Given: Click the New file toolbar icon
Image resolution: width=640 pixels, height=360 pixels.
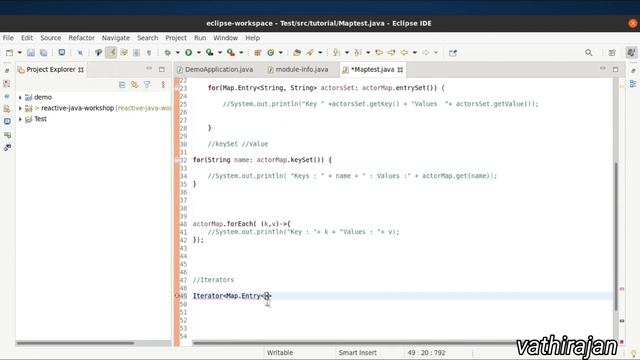Looking at the screenshot, I should click(9, 53).
